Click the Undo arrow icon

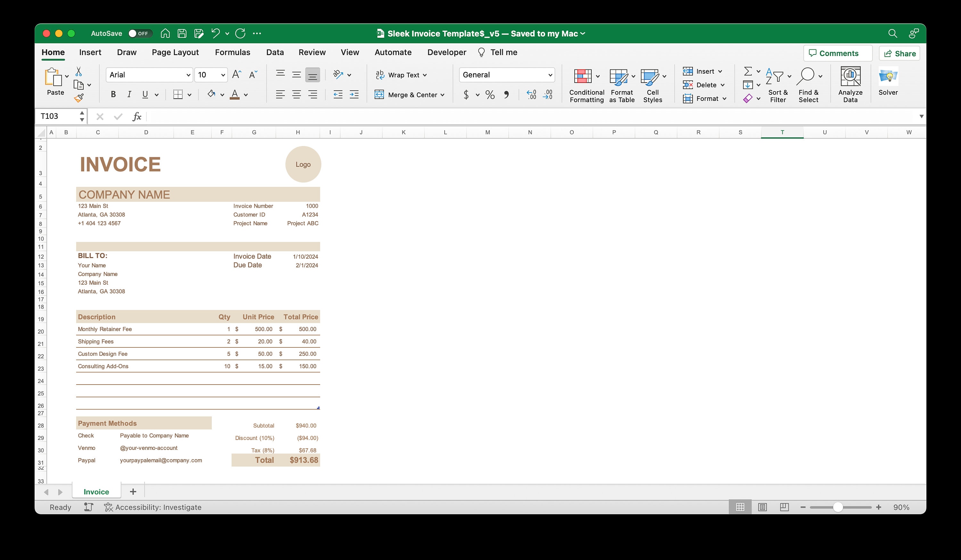[216, 34]
